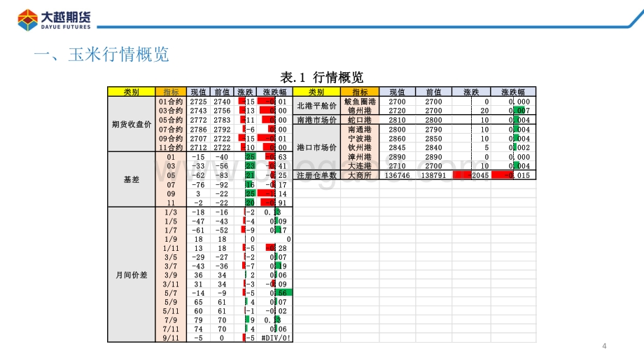Select the 7/9 spread row label
The height and width of the screenshot is (363, 644).
pyautogui.click(x=171, y=320)
